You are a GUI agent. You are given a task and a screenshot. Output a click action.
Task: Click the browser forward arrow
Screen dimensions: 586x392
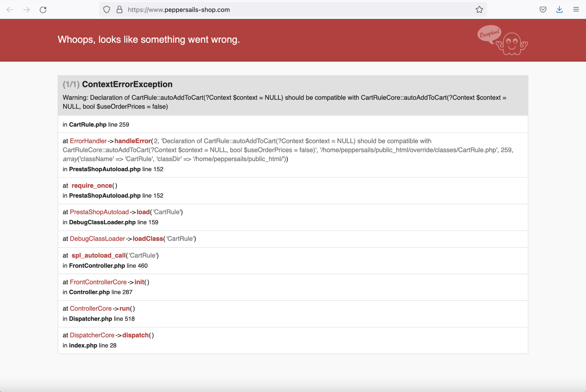[27, 10]
